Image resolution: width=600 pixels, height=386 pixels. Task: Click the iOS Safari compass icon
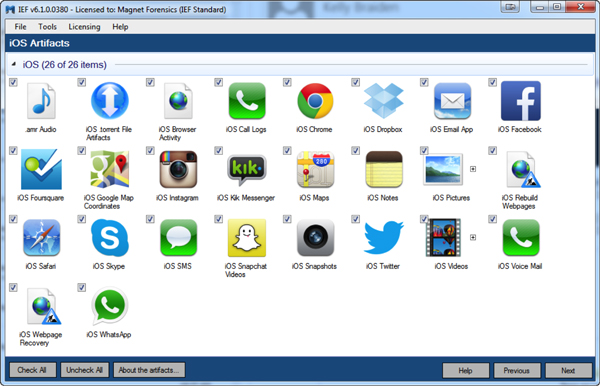[41, 238]
